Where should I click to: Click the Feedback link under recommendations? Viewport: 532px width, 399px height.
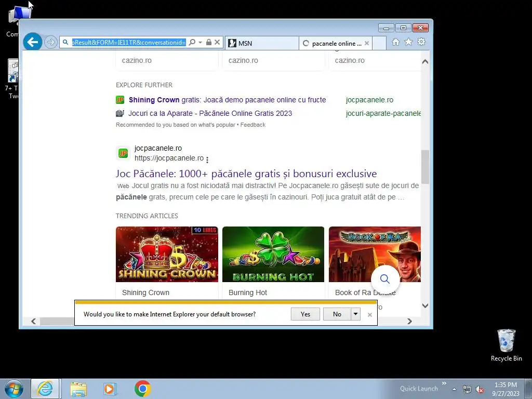253,125
